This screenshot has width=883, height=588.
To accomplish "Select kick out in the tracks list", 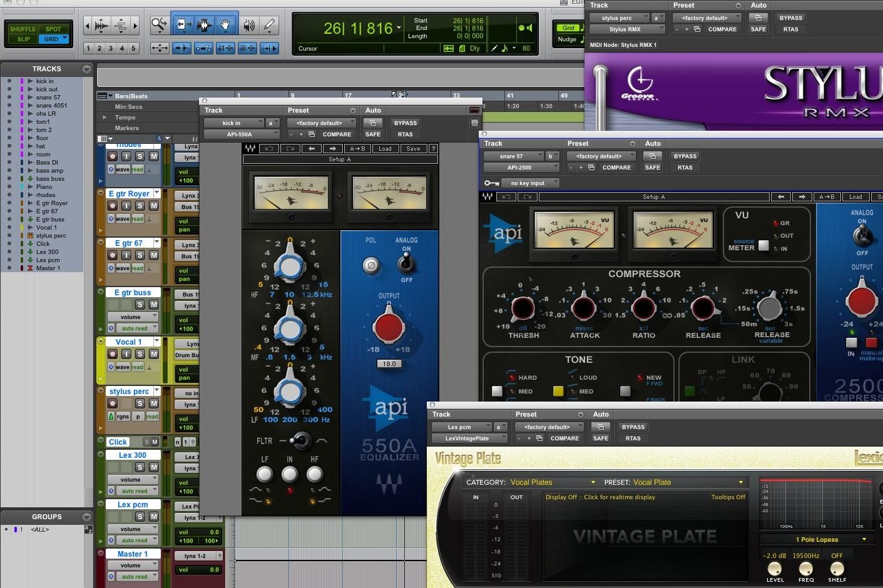I will [46, 89].
